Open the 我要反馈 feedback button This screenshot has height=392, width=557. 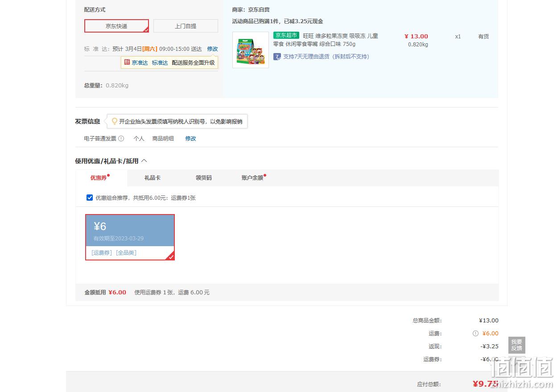tap(516, 345)
